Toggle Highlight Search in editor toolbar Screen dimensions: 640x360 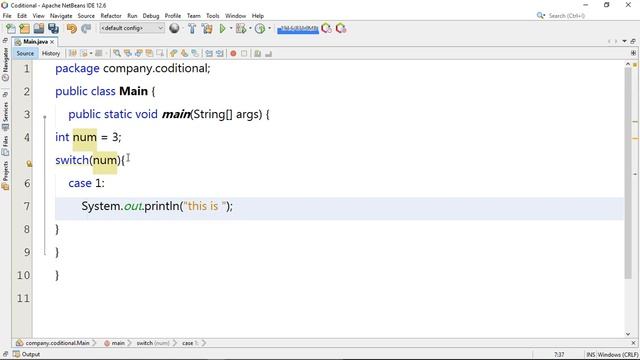[149, 53]
